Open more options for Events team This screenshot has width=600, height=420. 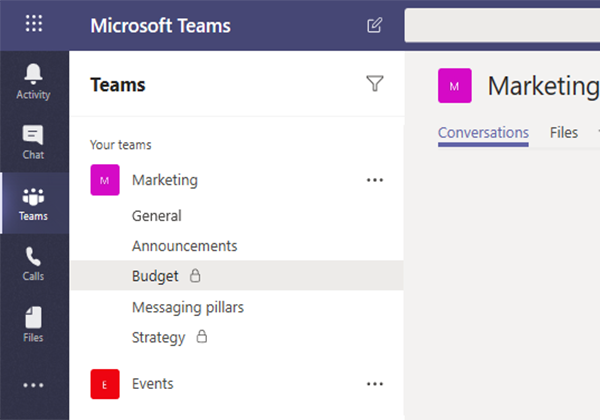(x=375, y=384)
